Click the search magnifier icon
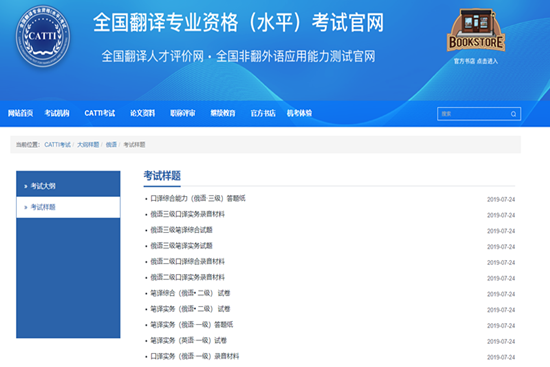Screen dimensions: 550x367 tap(513, 114)
